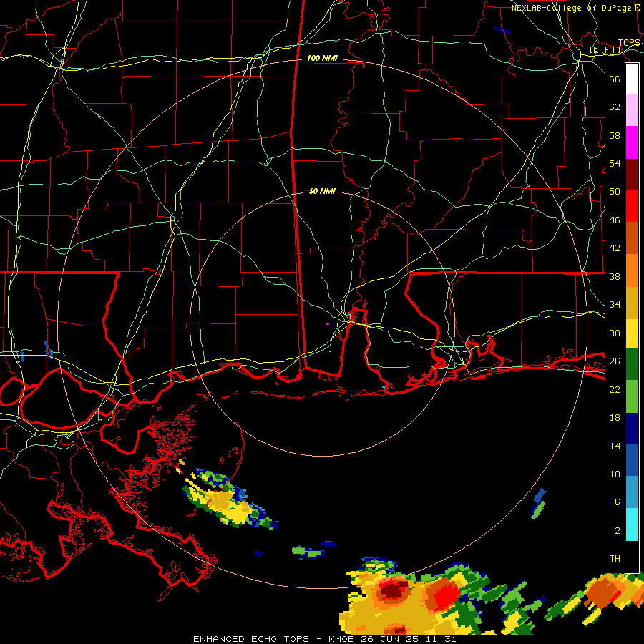Screen dimensions: 644x644
Task: Click the medium blue 10 kft legend swatch
Action: tap(632, 461)
